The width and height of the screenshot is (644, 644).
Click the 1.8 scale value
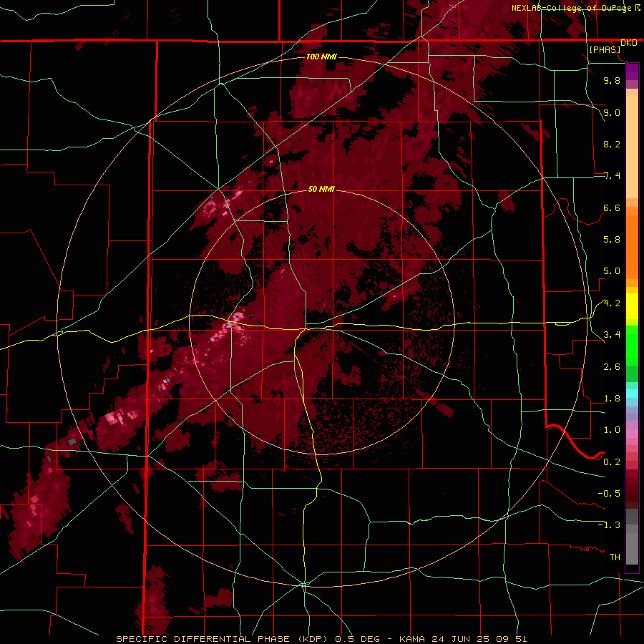[612, 399]
